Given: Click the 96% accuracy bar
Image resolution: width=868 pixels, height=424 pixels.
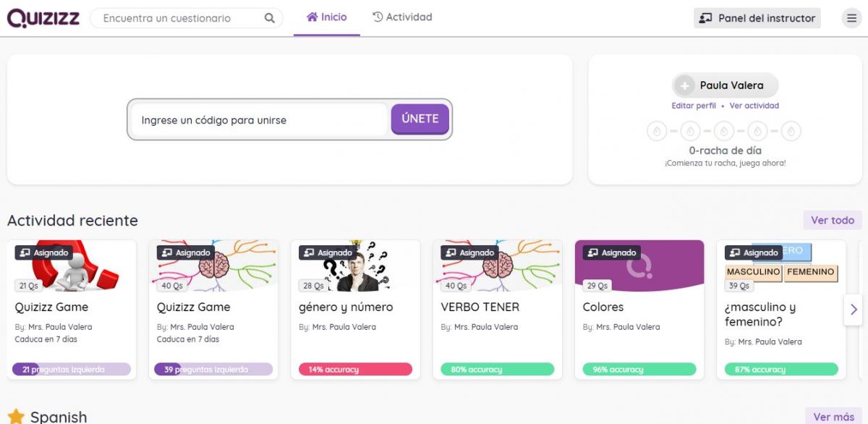Looking at the screenshot, I should [x=639, y=369].
